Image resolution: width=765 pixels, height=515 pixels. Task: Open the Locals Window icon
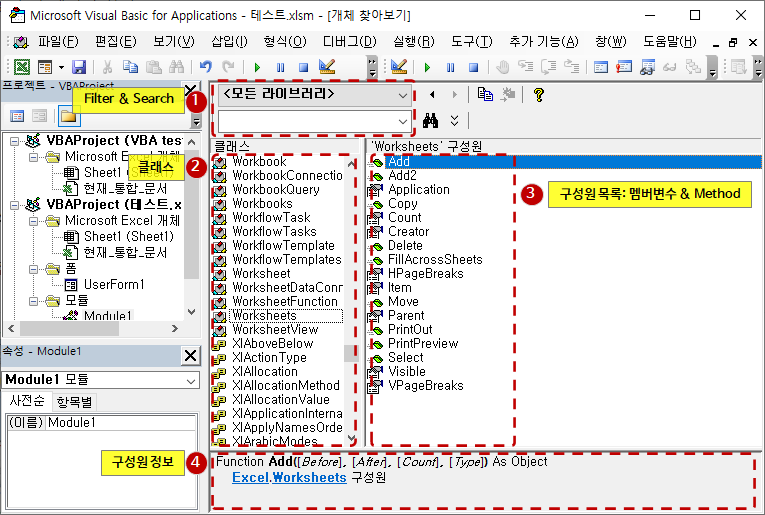click(x=601, y=66)
